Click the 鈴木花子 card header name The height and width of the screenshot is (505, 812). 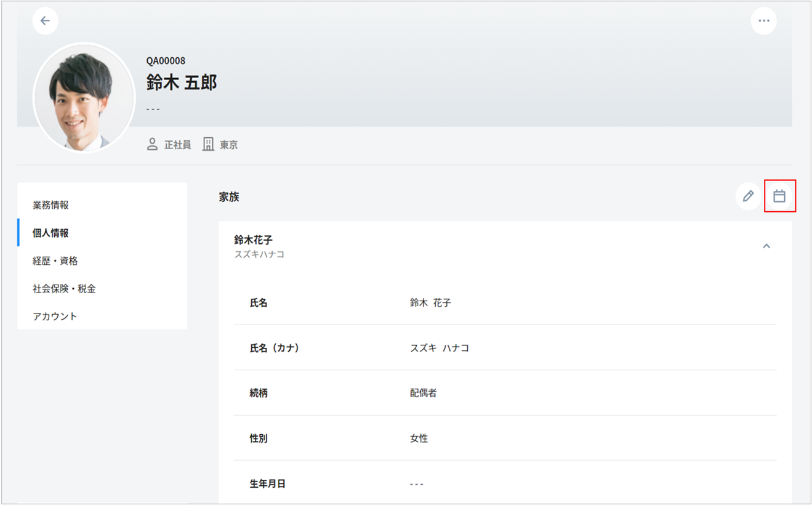click(253, 240)
